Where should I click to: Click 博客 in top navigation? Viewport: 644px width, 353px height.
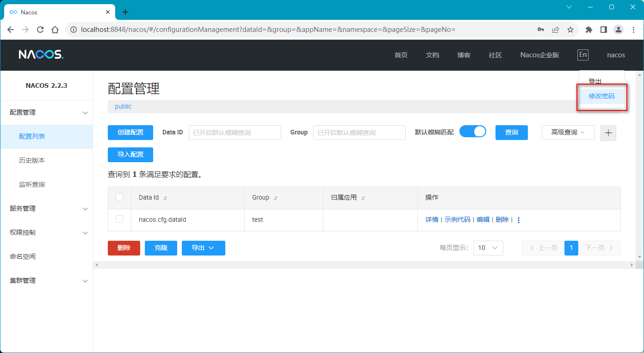pyautogui.click(x=464, y=55)
